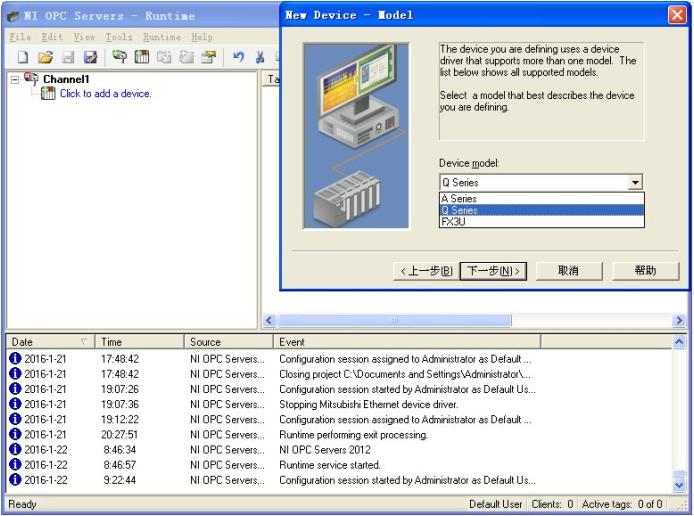This screenshot has width=694, height=516.
Task: Click the Cut scissors icon
Action: pos(260,57)
